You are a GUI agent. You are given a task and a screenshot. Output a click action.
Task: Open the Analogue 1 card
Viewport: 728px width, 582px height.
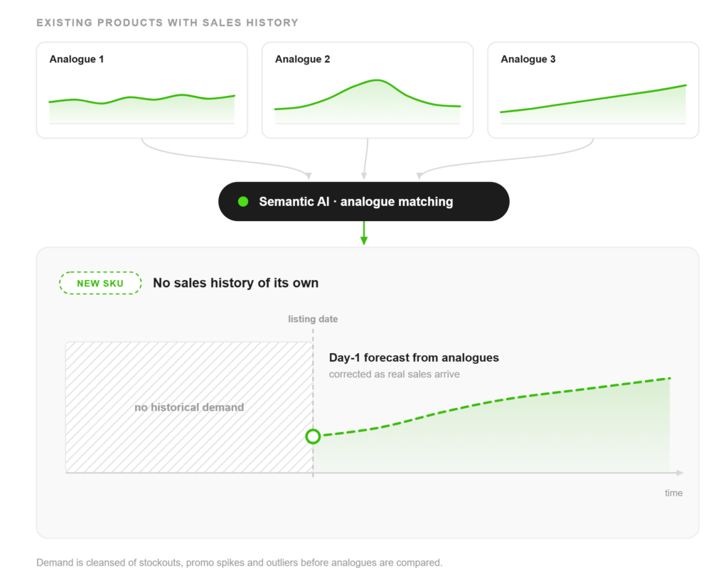pyautogui.click(x=142, y=90)
